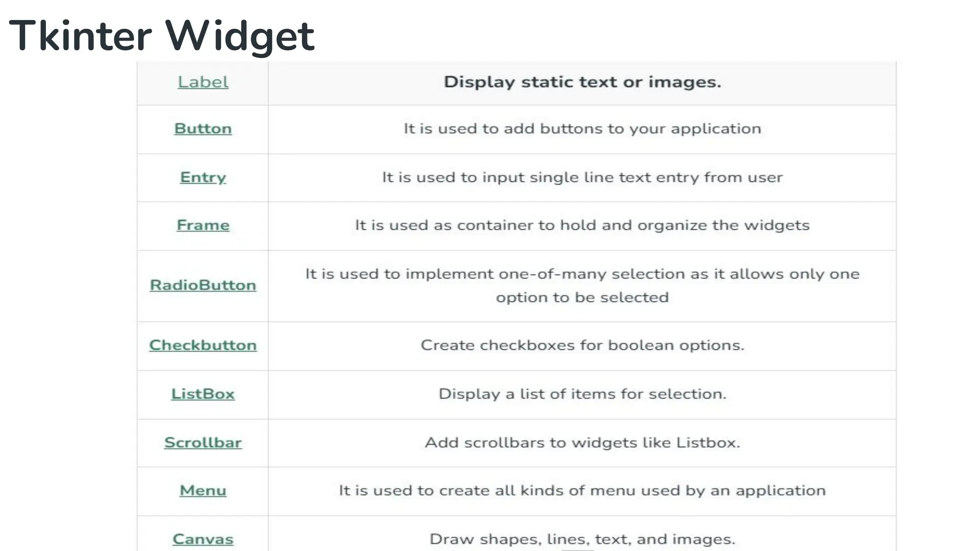Click the "Display a list of items" cell
Viewport: 980px width, 551px height.
tap(582, 394)
